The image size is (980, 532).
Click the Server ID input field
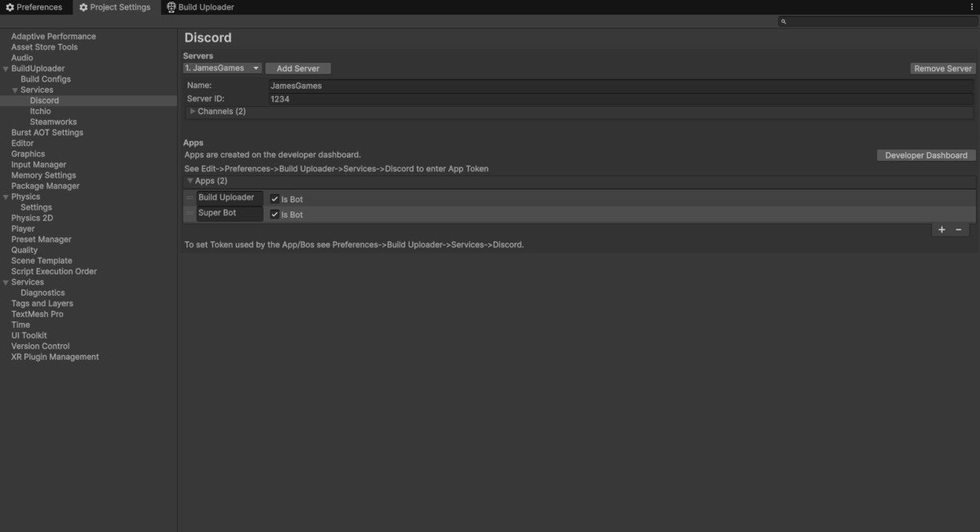(490, 98)
